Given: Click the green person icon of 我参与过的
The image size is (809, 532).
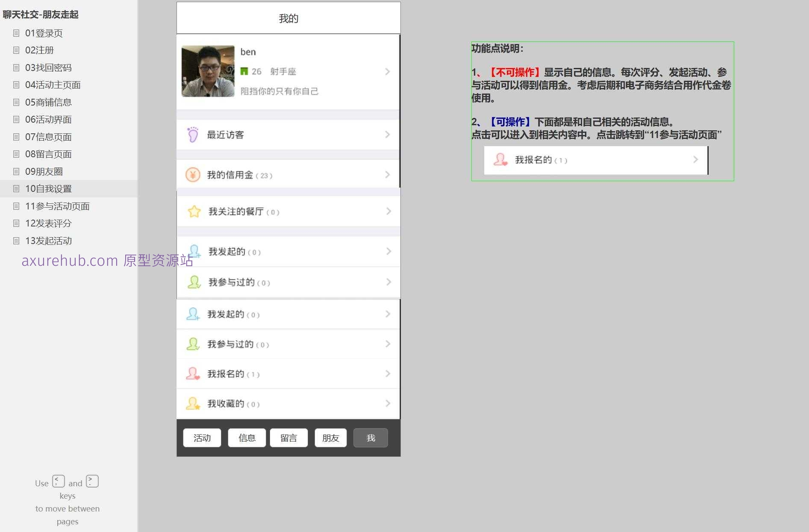Looking at the screenshot, I should tap(194, 282).
